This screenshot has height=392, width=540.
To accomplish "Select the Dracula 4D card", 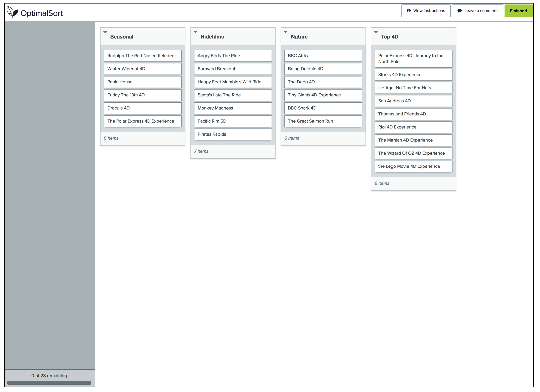I will 143,108.
